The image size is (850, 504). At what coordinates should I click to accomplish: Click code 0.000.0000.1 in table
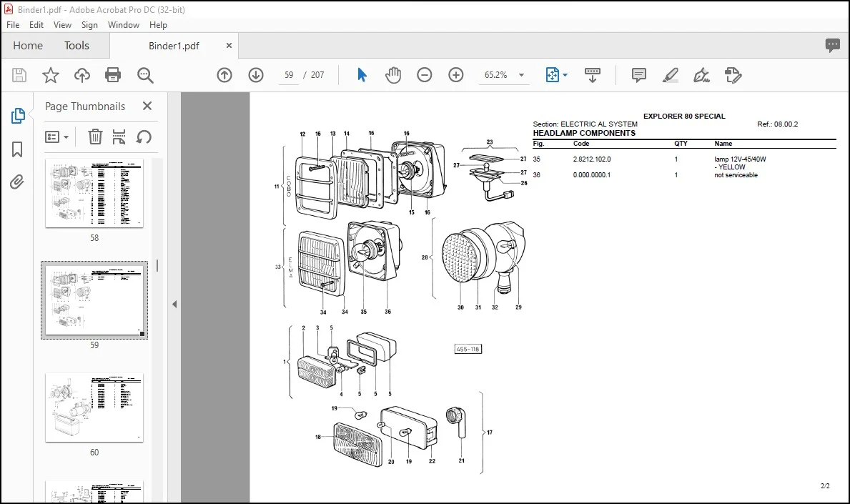(592, 175)
